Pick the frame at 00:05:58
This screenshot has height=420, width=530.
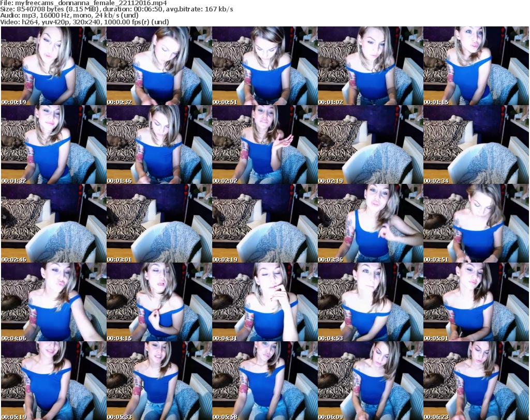click(264, 381)
